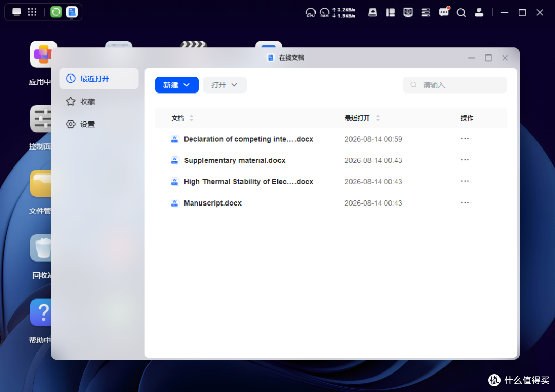Open High Thermal Stability of Elec….docx
The image size is (555, 392).
249,182
